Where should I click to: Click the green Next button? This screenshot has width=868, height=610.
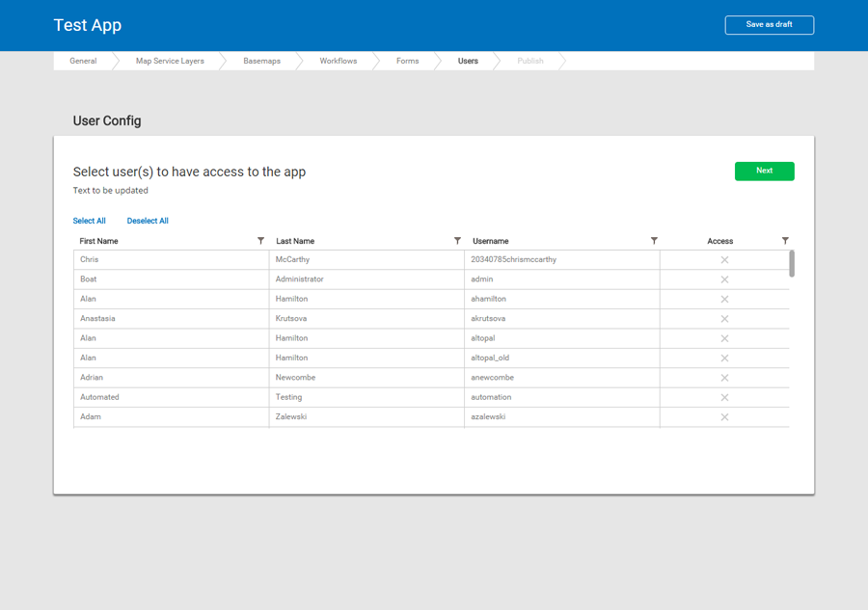765,171
